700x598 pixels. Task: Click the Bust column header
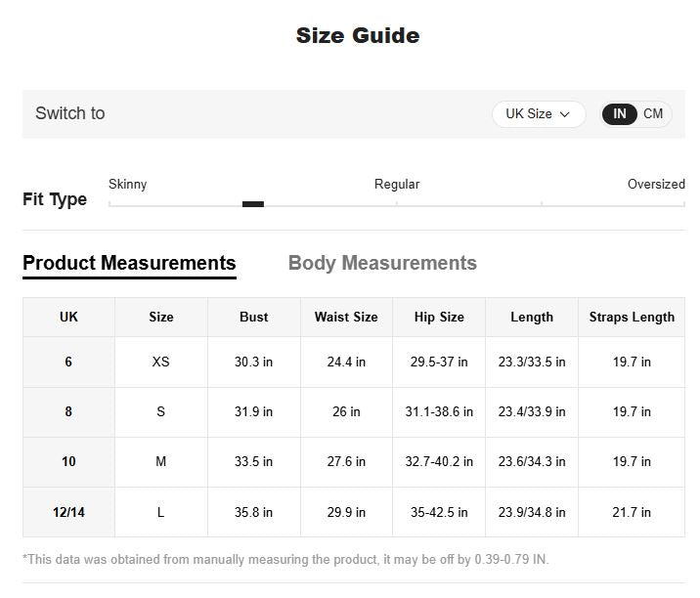tap(253, 317)
